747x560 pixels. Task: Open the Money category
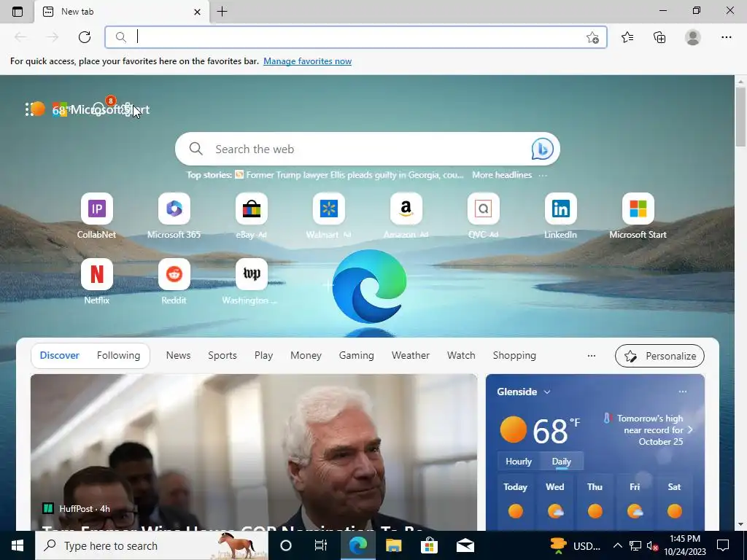tap(306, 355)
